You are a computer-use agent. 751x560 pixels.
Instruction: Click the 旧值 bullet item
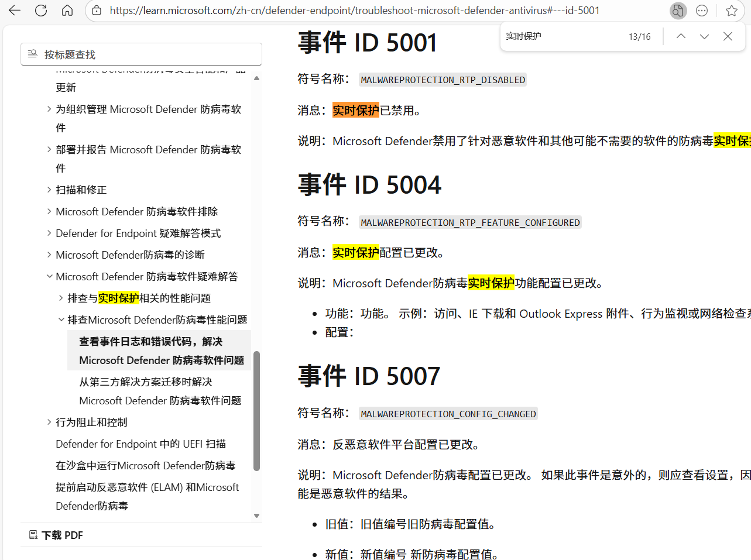pos(413,524)
